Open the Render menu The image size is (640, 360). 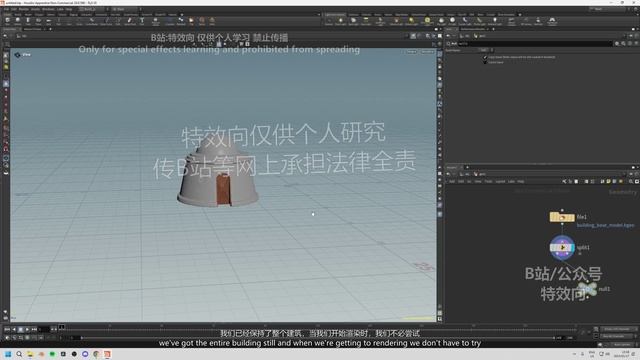(x=24, y=9)
